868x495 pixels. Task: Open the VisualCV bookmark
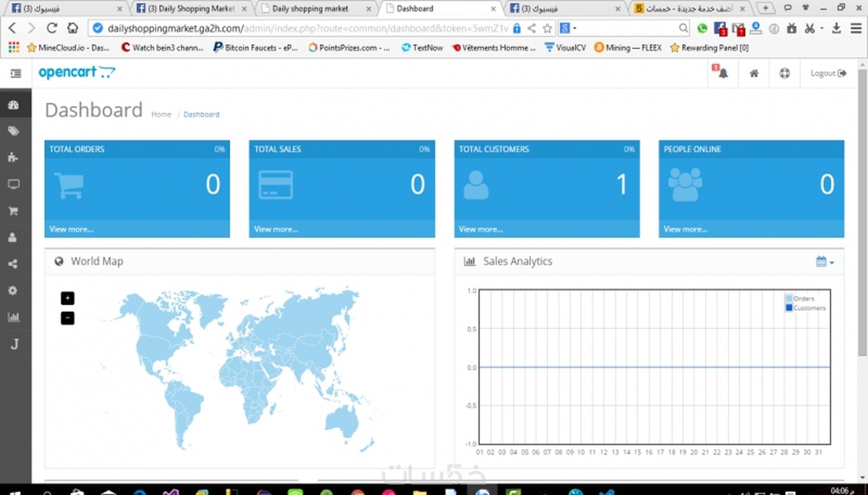click(565, 47)
